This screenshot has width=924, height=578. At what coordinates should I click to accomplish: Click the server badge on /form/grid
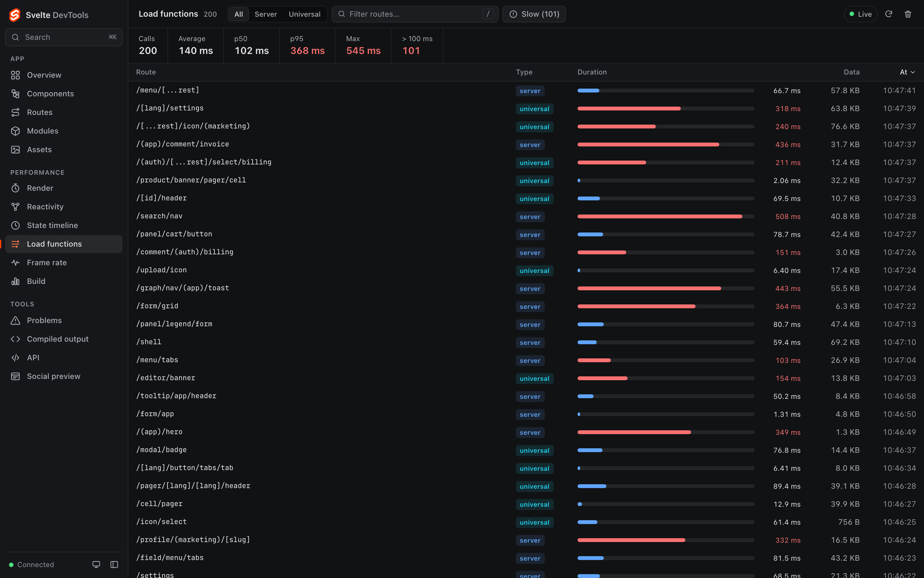[530, 307]
